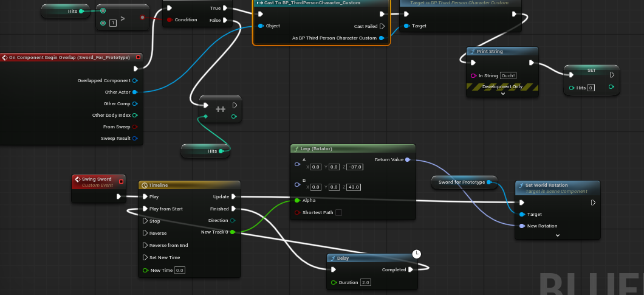Click the Play from Start input pin
Screen dimensions: 644x295
tap(145, 209)
